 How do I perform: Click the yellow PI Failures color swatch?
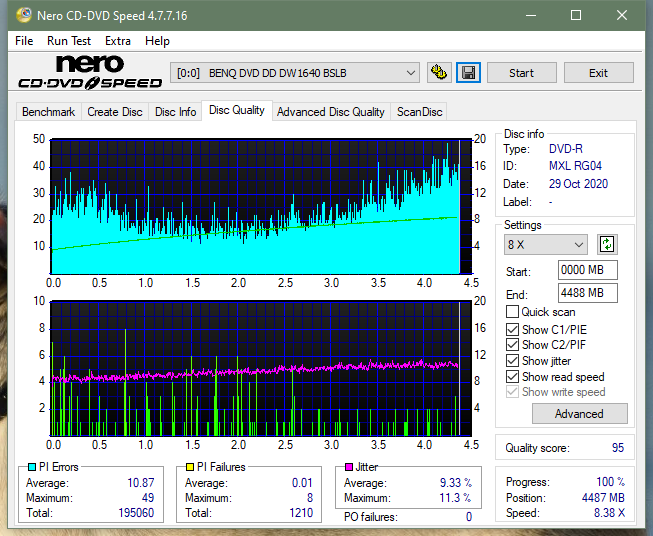[x=190, y=467]
